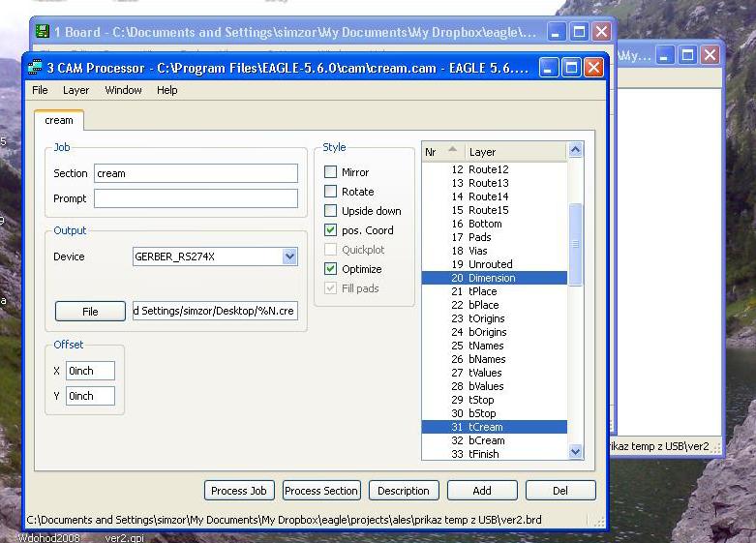This screenshot has height=543, width=756.
Task: Click the disabled Fill pads checkbox
Action: 330,287
